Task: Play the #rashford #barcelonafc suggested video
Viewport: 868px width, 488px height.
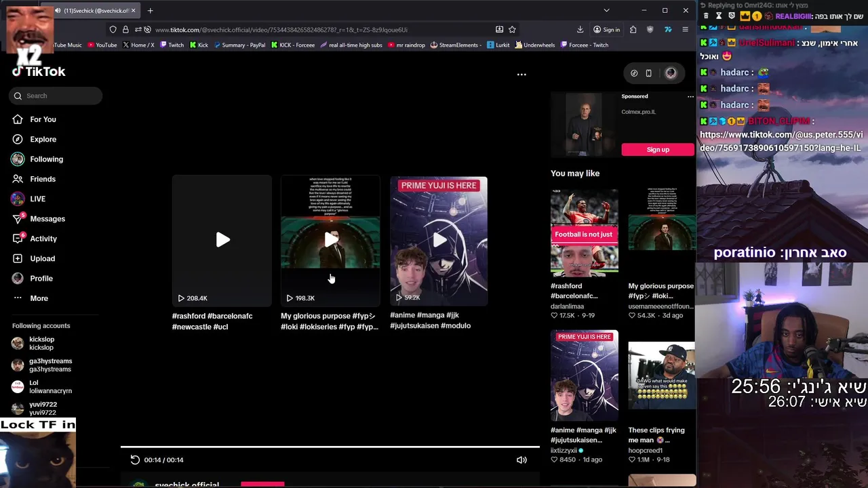Action: [x=222, y=240]
